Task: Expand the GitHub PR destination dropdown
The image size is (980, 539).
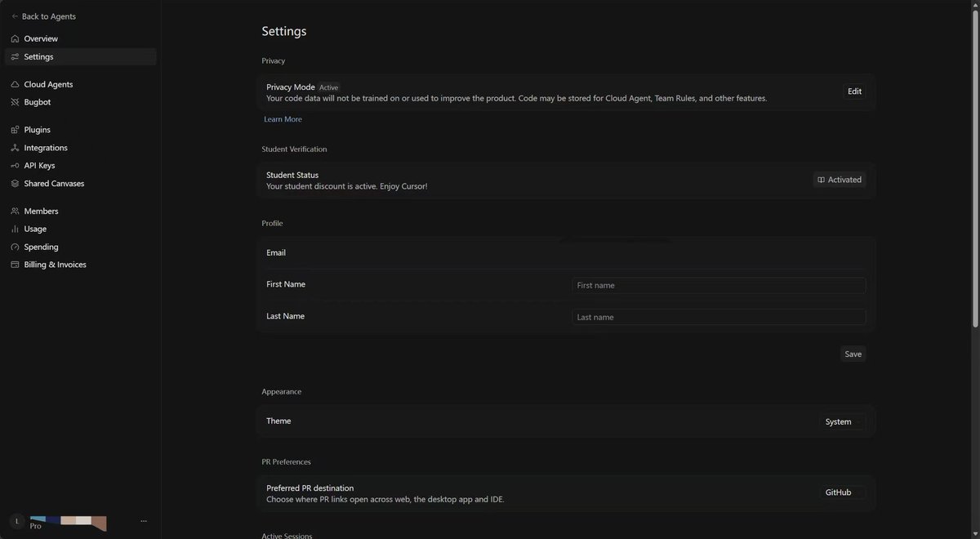Action: click(843, 492)
